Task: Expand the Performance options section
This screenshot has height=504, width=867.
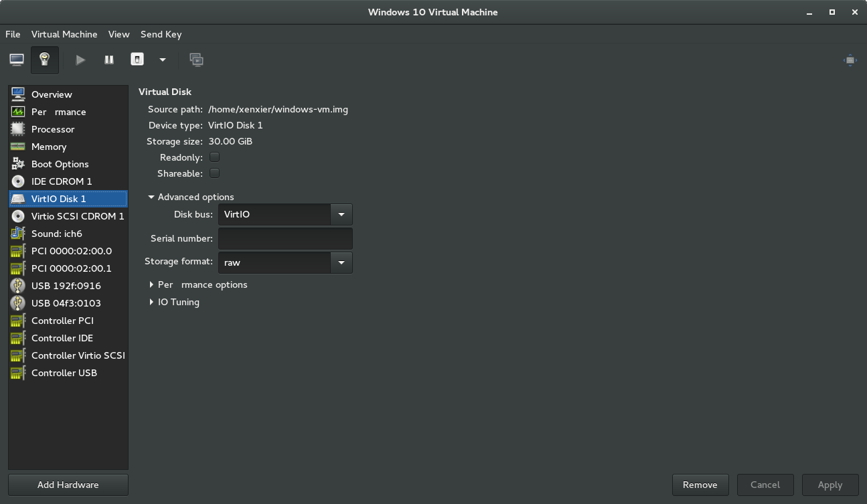Action: coord(198,284)
